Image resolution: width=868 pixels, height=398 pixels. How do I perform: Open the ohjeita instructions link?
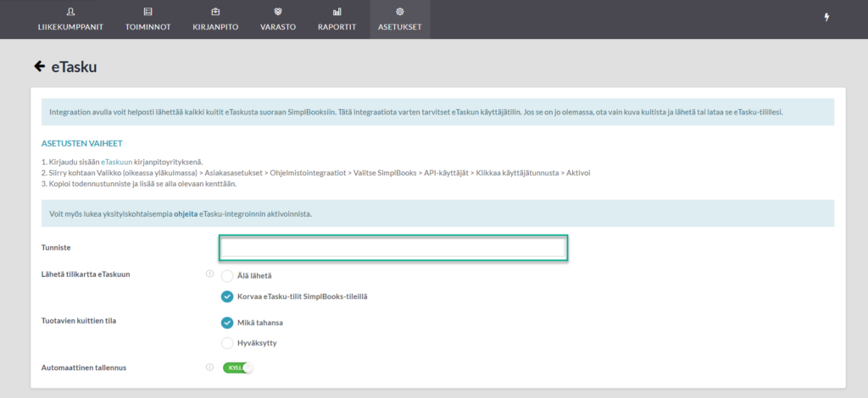(186, 213)
